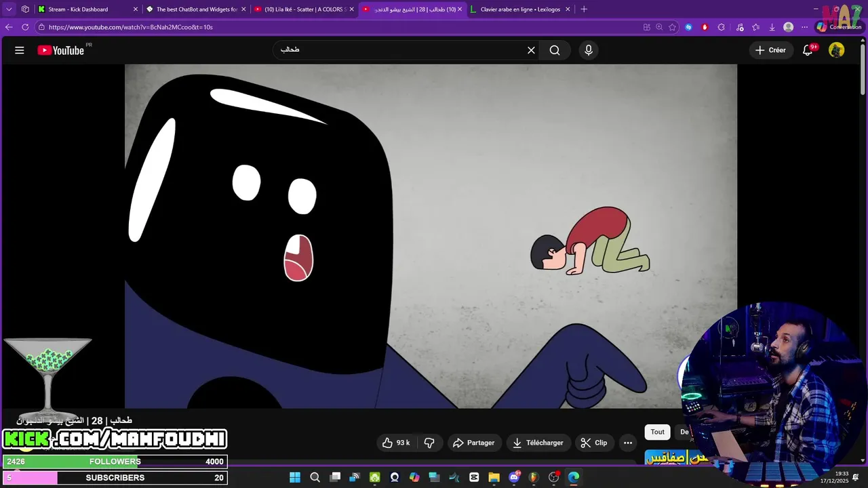
Task: Open CapCut from the taskbar
Action: coord(474,477)
